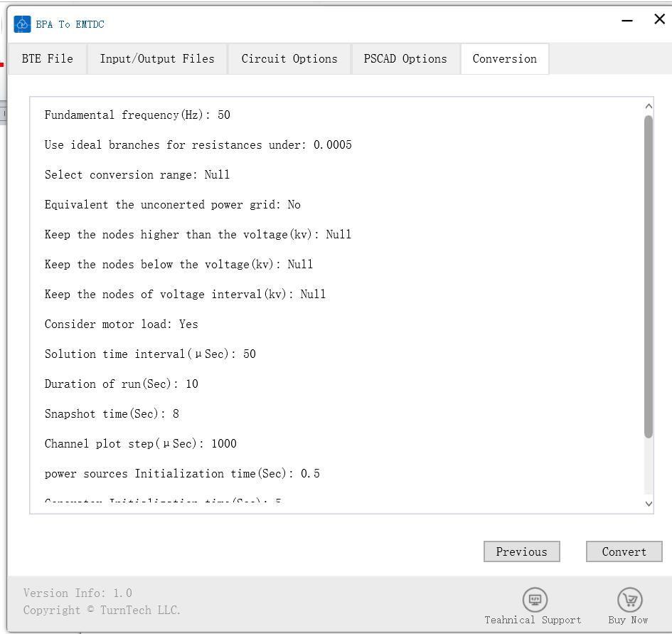672x634 pixels.
Task: Click 'Keep the nodes higher than the voltage(kv)' line
Action: pos(198,234)
